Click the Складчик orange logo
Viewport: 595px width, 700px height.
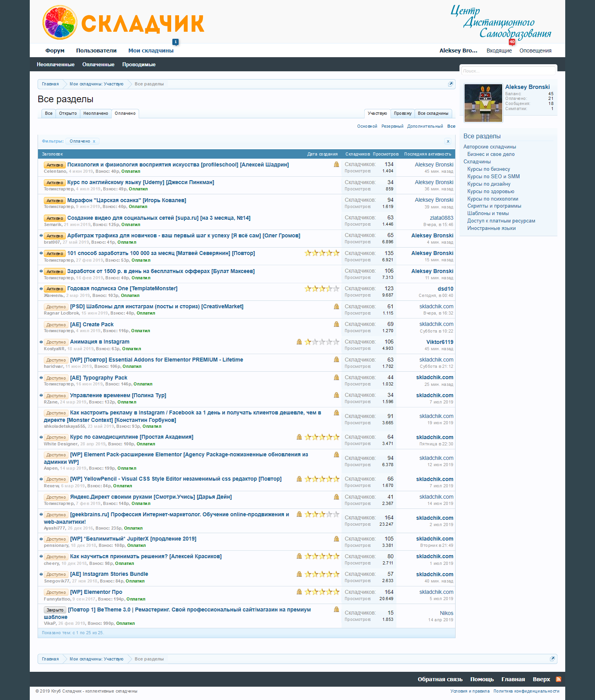123,23
